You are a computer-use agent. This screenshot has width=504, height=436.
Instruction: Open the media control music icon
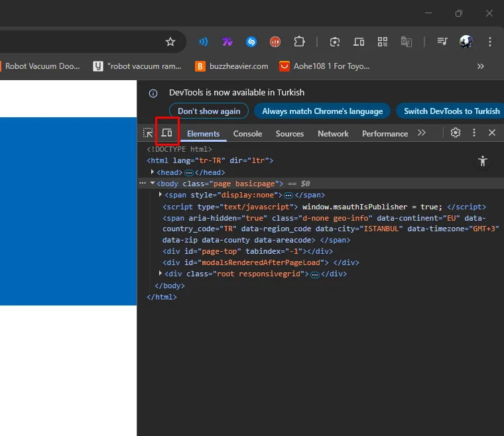(442, 42)
